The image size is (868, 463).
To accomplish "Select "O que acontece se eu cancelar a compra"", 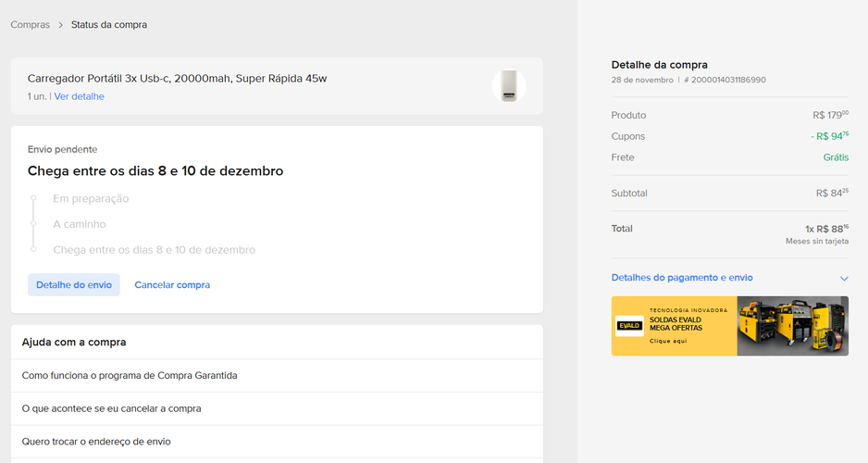I will (112, 408).
